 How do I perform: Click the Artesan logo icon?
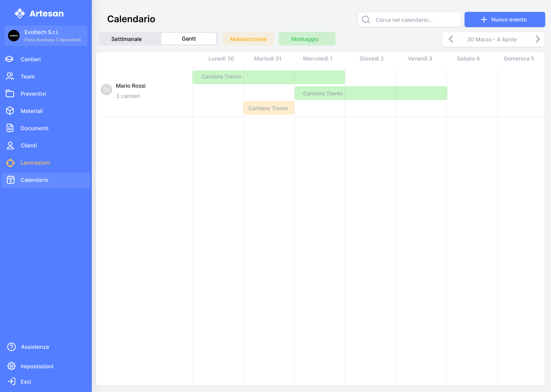20,13
